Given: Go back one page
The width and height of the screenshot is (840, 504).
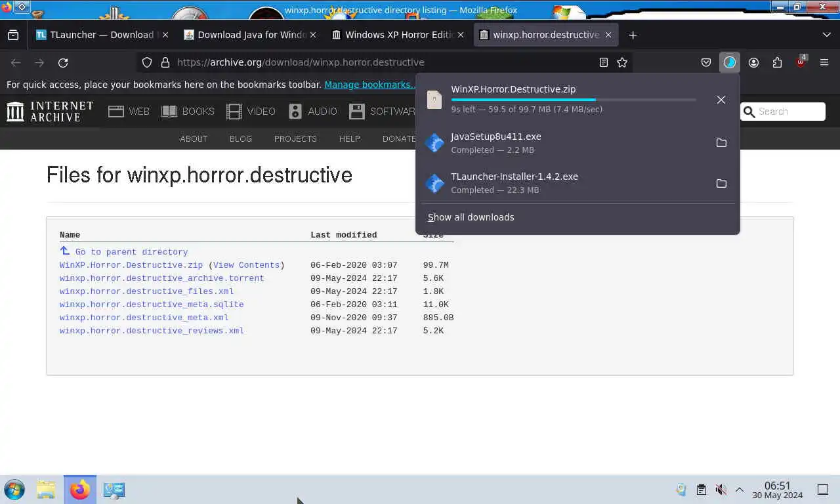Looking at the screenshot, I should [16, 62].
